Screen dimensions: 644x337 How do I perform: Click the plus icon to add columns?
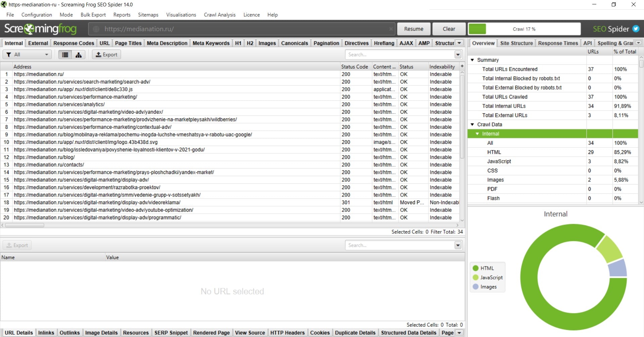click(462, 66)
